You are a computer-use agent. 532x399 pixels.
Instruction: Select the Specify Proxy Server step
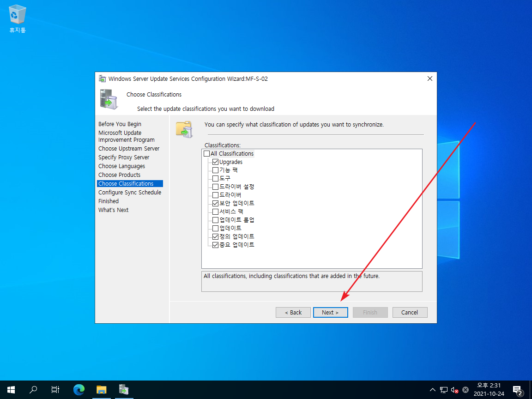click(124, 157)
